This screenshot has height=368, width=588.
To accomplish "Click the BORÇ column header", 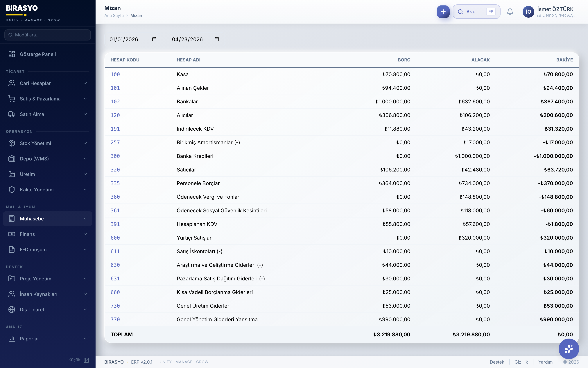I will point(404,60).
